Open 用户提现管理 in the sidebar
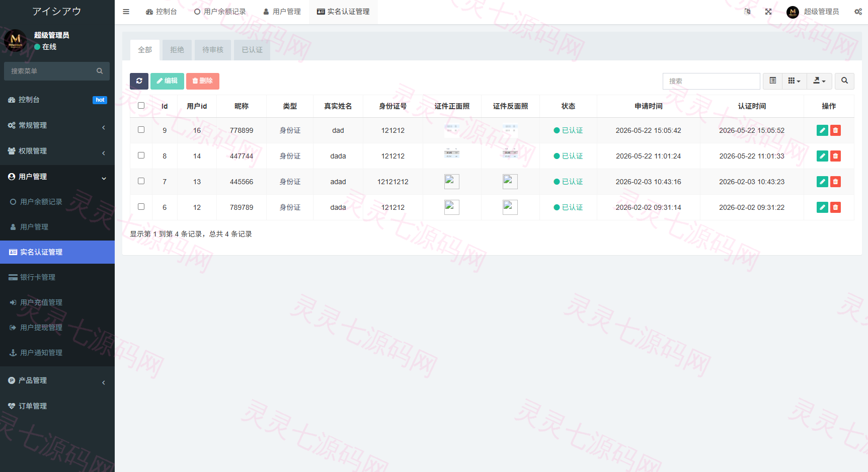868x472 pixels. 57,328
